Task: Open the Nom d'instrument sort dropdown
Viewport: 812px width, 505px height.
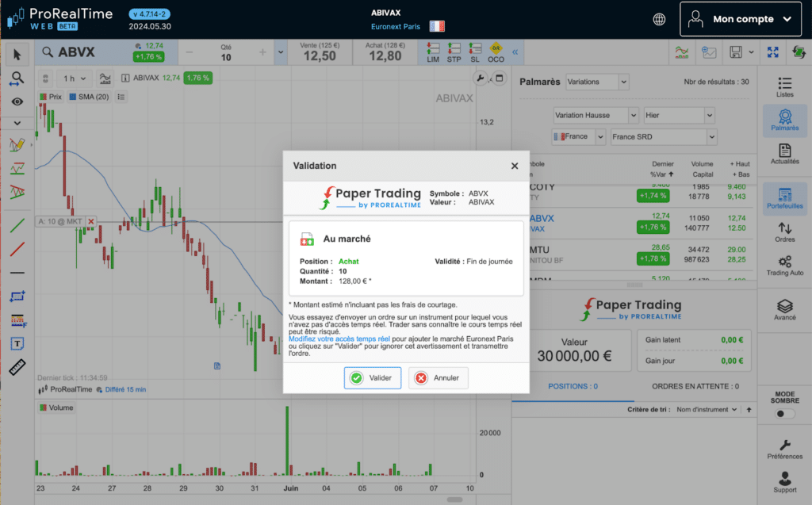Action: click(707, 410)
